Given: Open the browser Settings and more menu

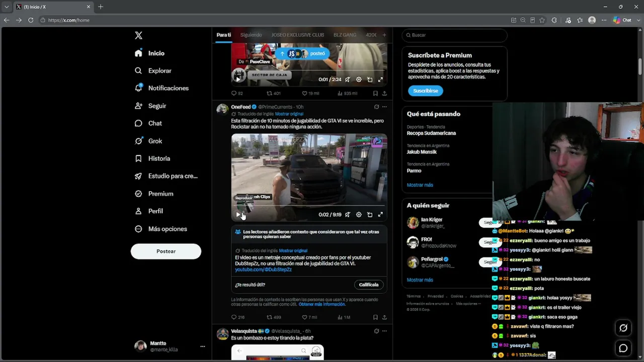Looking at the screenshot, I should [x=604, y=20].
